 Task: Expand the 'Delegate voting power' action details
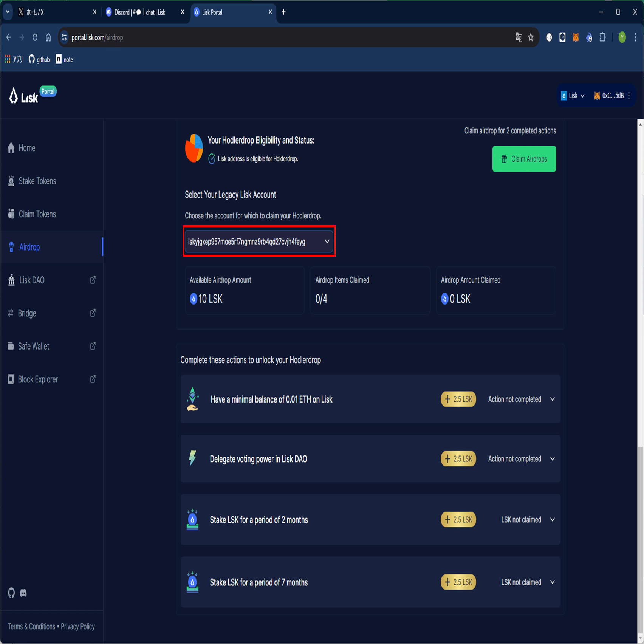553,459
